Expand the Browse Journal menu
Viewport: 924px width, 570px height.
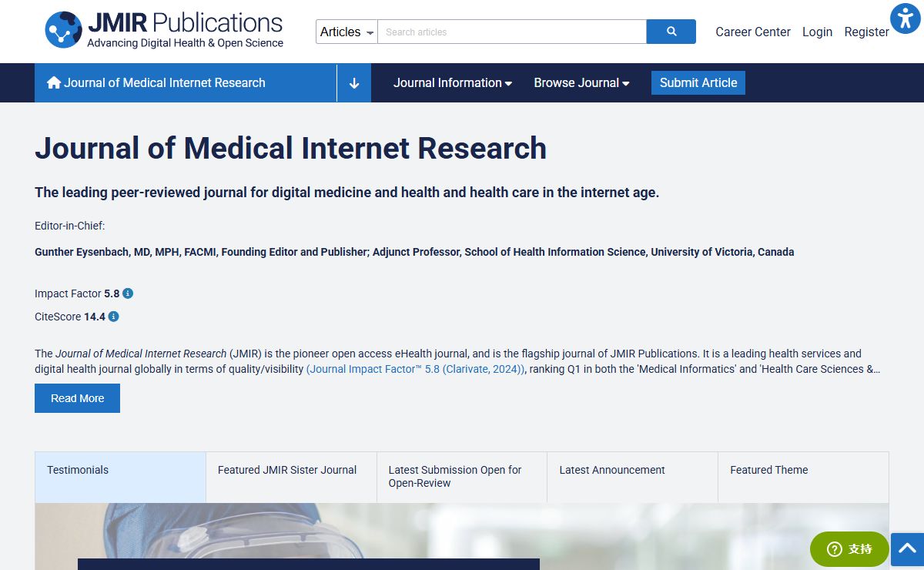coord(581,83)
